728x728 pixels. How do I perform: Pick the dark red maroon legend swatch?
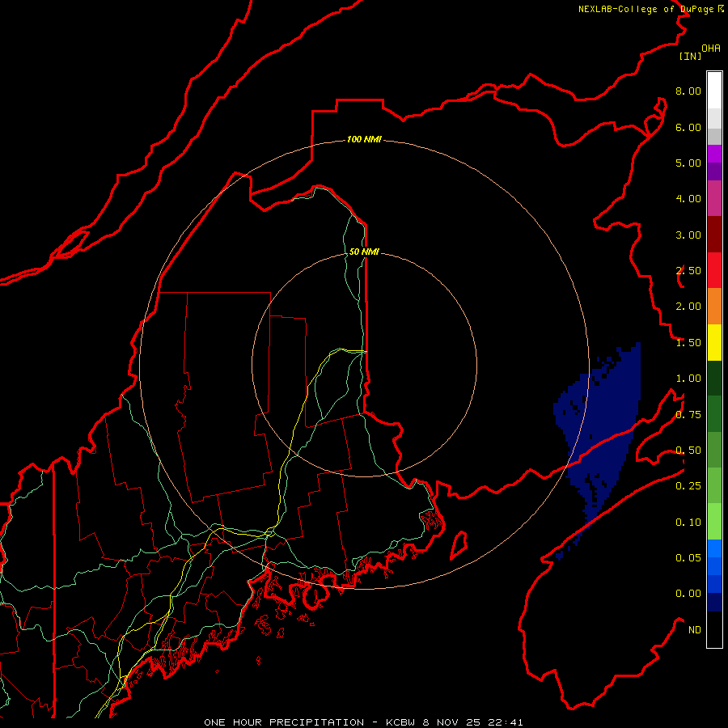(x=714, y=234)
